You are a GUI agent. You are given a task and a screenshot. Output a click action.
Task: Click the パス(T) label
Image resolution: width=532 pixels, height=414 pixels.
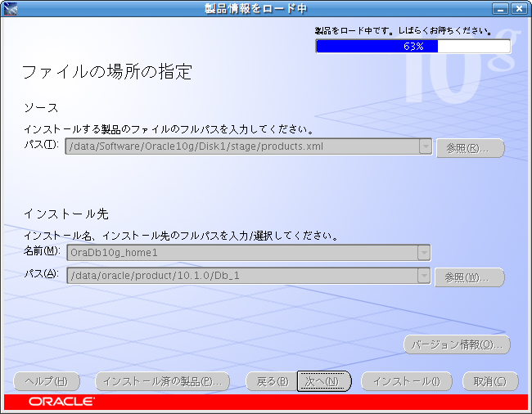click(x=41, y=145)
